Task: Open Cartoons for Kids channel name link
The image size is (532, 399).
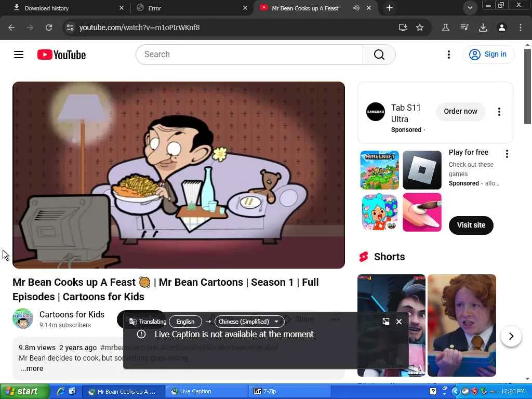Action: pyautogui.click(x=72, y=314)
